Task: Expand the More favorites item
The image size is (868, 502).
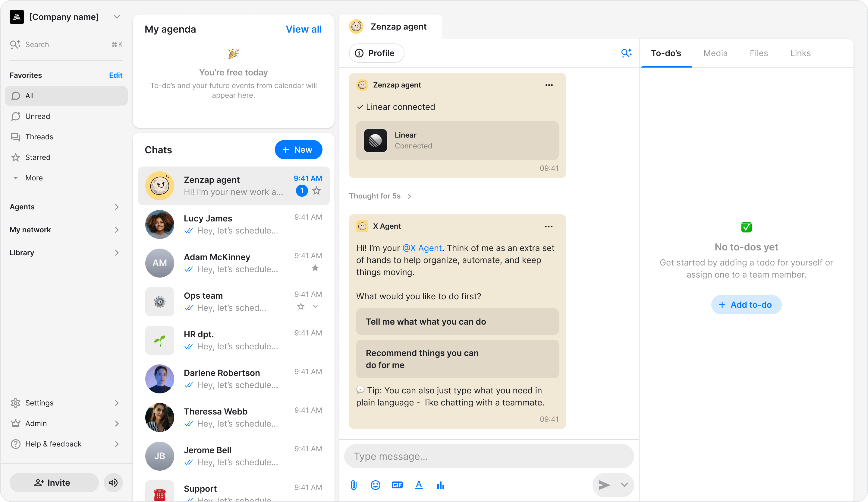Action: click(x=66, y=178)
